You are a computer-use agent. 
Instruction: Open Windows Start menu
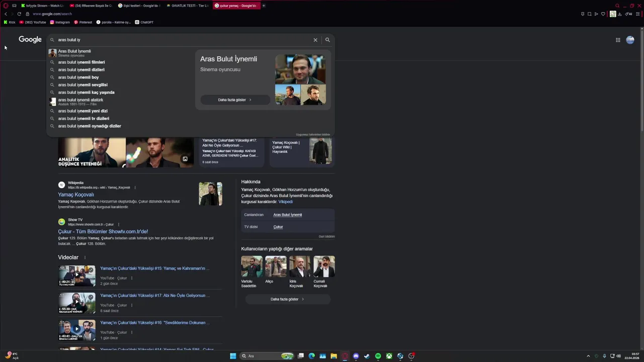pos(233,356)
